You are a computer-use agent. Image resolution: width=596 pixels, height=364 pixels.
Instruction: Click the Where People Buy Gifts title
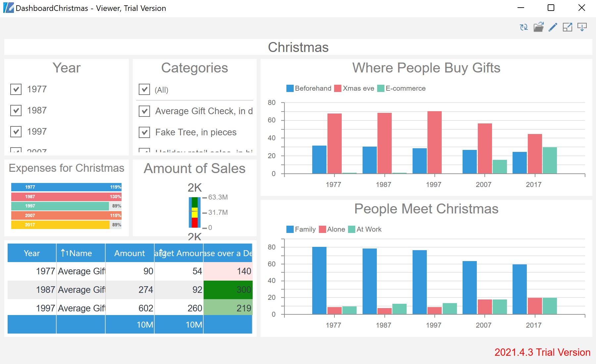point(426,68)
